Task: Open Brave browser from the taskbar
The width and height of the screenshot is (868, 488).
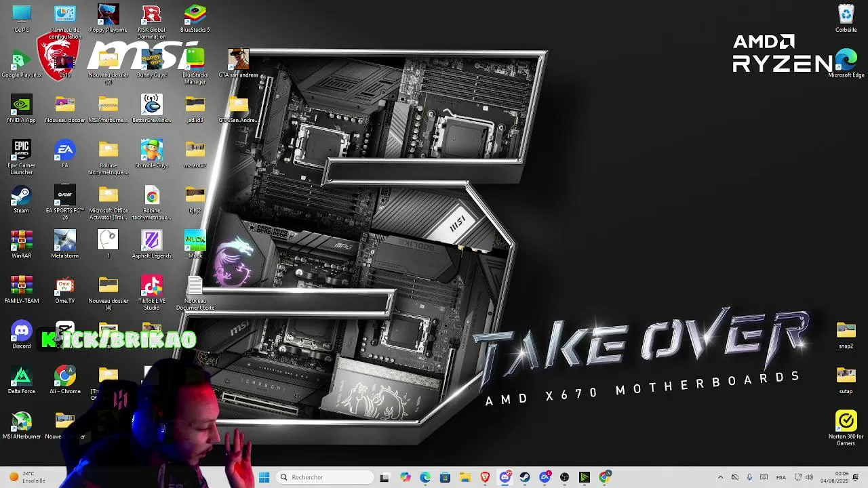Action: (x=485, y=477)
